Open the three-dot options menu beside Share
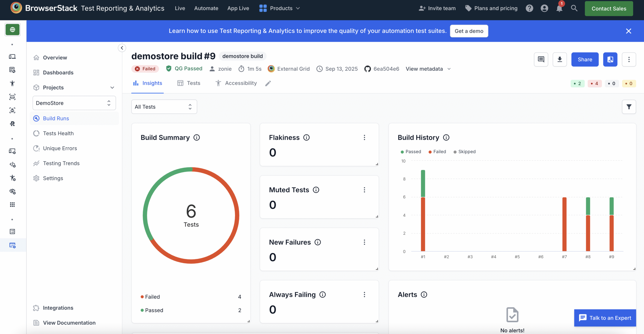The width and height of the screenshot is (644, 334). [629, 59]
